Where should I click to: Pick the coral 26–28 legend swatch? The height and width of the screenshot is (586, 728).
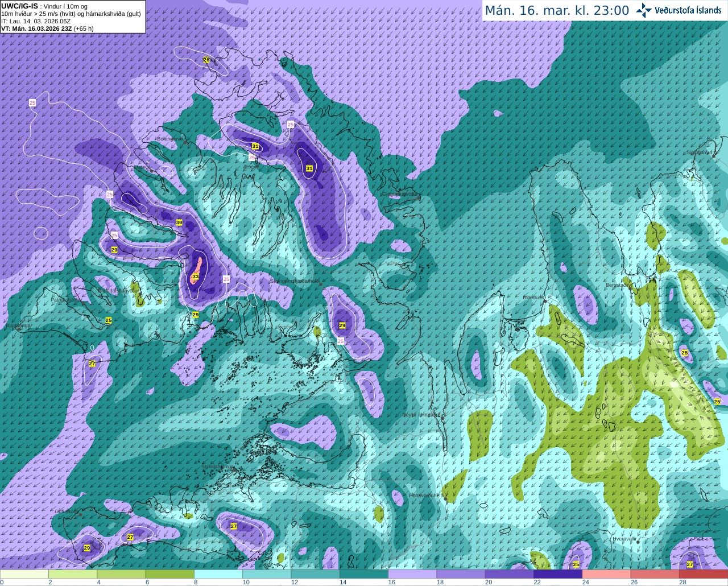pos(655,574)
